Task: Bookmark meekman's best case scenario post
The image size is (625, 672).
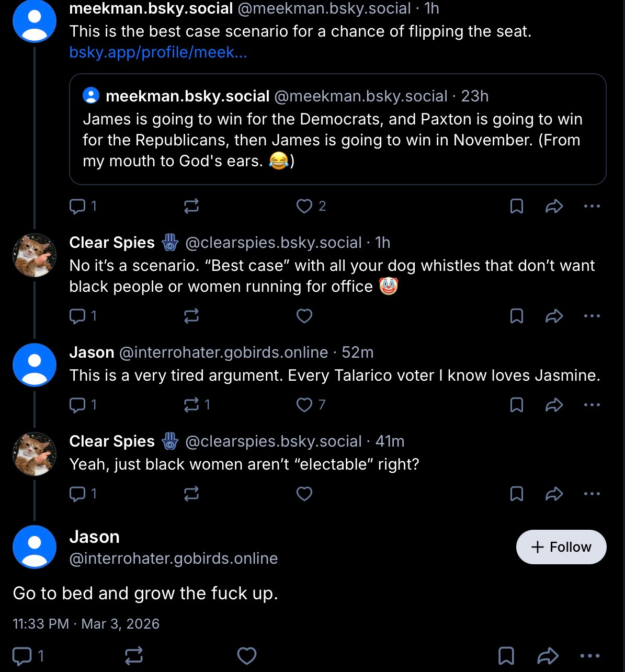Action: coord(516,206)
